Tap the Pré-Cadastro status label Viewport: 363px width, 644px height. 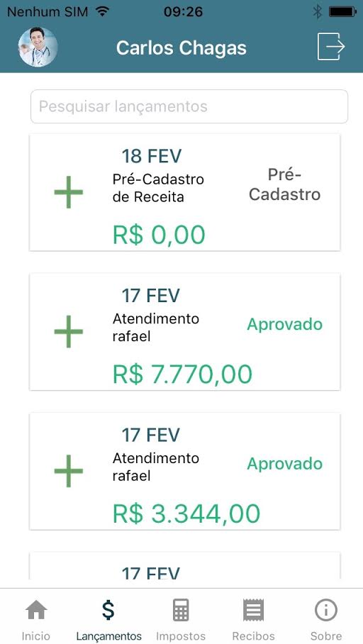click(284, 185)
